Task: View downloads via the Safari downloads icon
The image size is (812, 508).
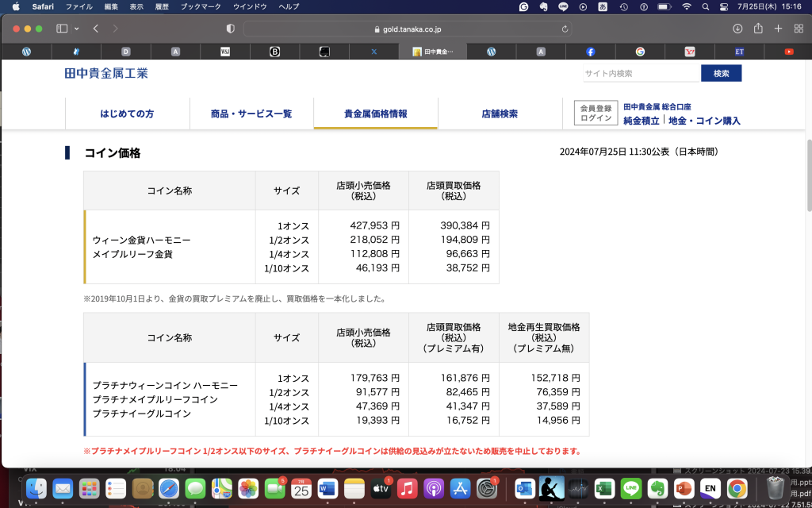Action: (x=737, y=29)
